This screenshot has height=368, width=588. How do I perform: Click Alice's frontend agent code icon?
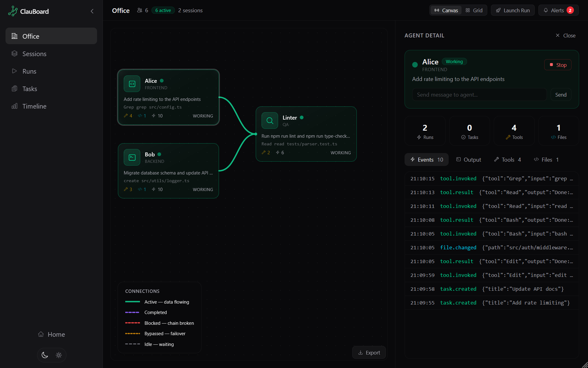[132, 83]
